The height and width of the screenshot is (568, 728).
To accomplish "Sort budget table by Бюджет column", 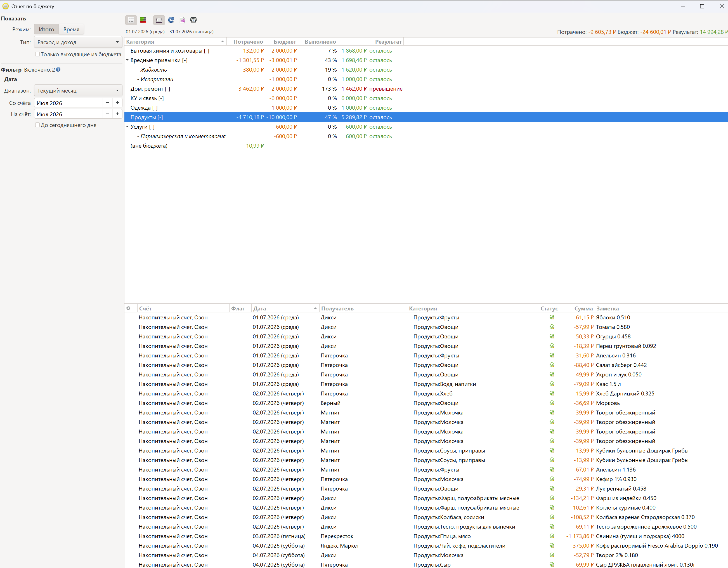I will point(281,42).
